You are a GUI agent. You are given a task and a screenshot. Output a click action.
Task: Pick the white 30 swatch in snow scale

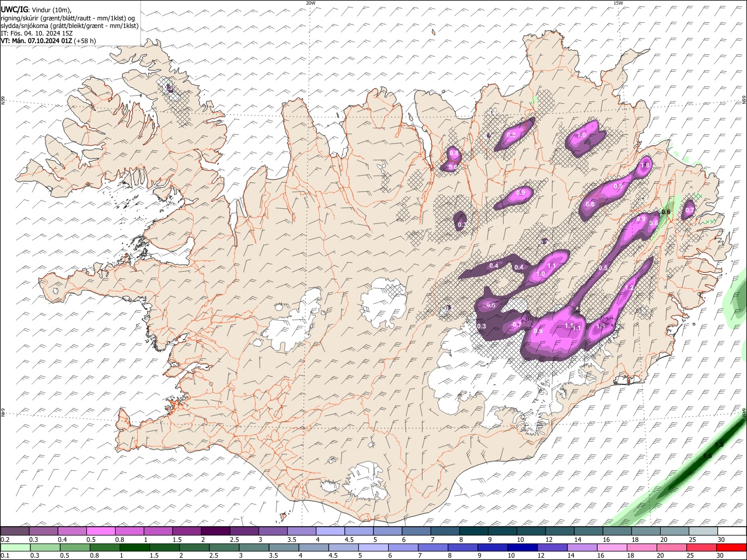pyautogui.click(x=731, y=531)
